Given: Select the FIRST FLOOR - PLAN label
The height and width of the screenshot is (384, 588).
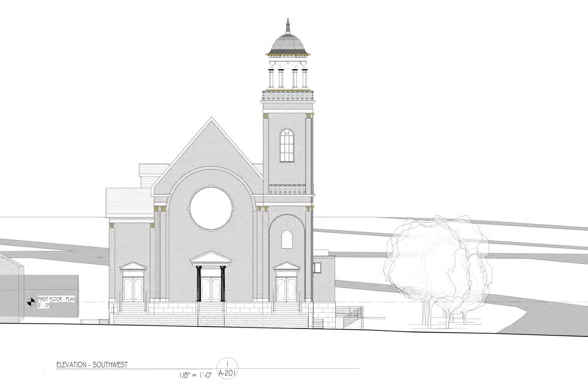Looking at the screenshot, I should tap(57, 299).
